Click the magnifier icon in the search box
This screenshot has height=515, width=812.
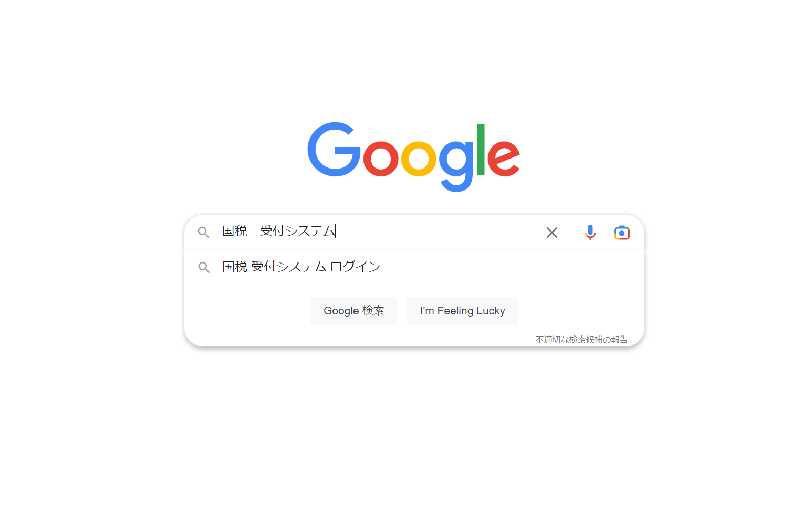(203, 233)
